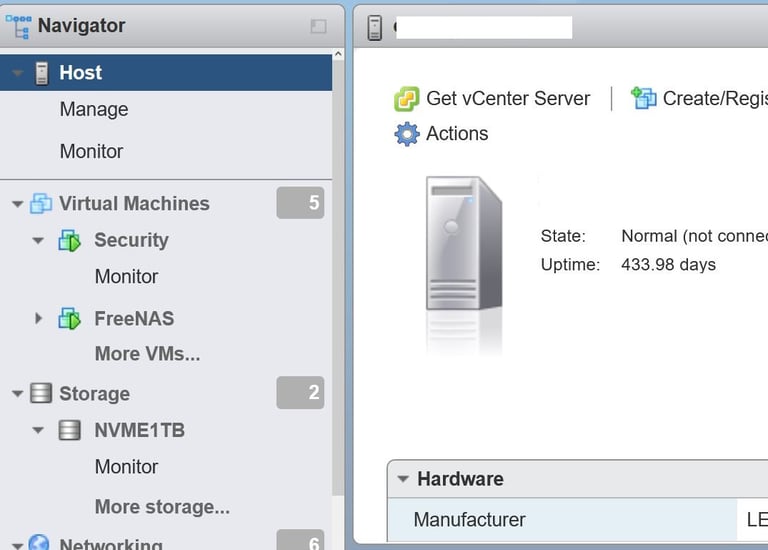Click the NVME1TB datastore icon
The width and height of the screenshot is (768, 550).
point(70,430)
